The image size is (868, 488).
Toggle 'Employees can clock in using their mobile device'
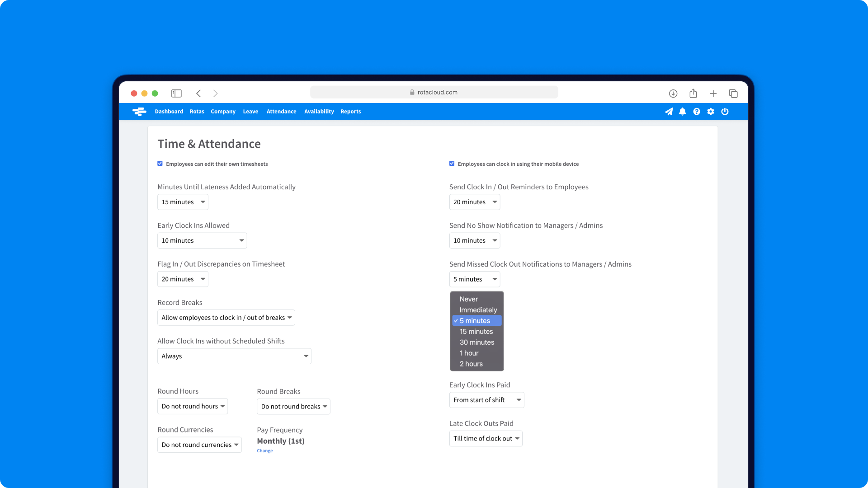coord(452,163)
